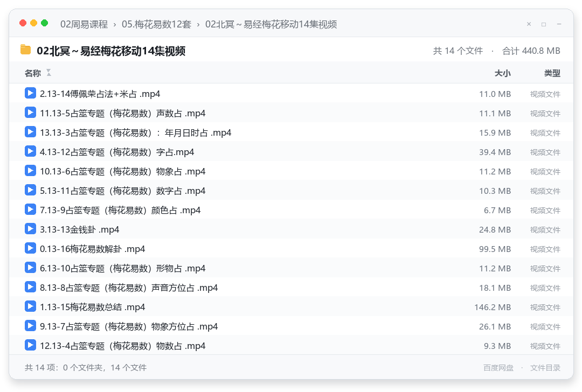Click folder title 02北冥～易经梅花移动14集视频
This screenshot has height=392, width=582.
click(x=111, y=51)
